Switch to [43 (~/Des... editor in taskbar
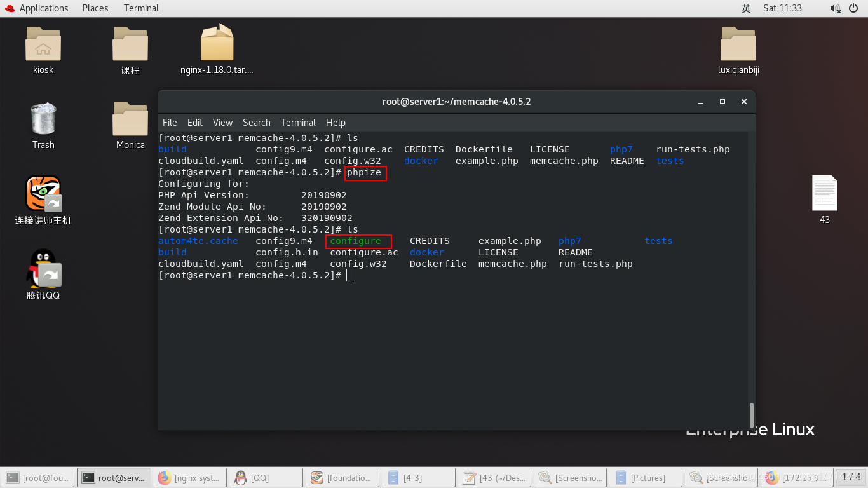Screen dimensions: 868x488 496,478
